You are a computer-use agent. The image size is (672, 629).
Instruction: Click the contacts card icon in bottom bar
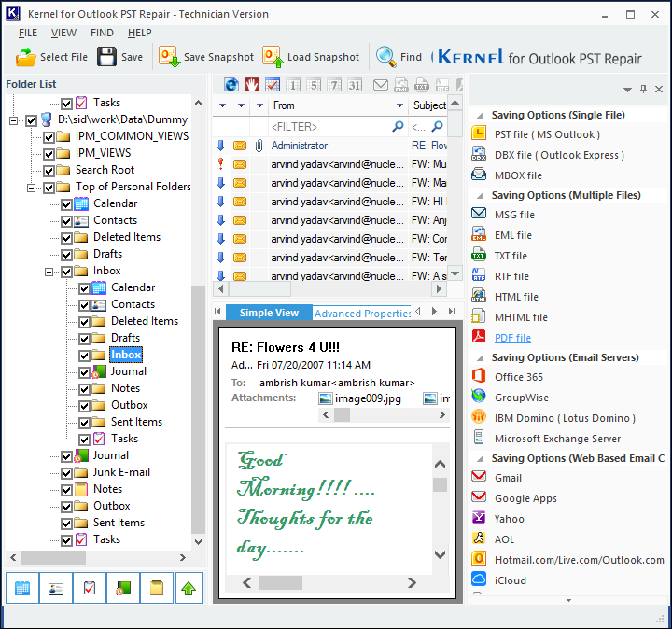(x=56, y=588)
